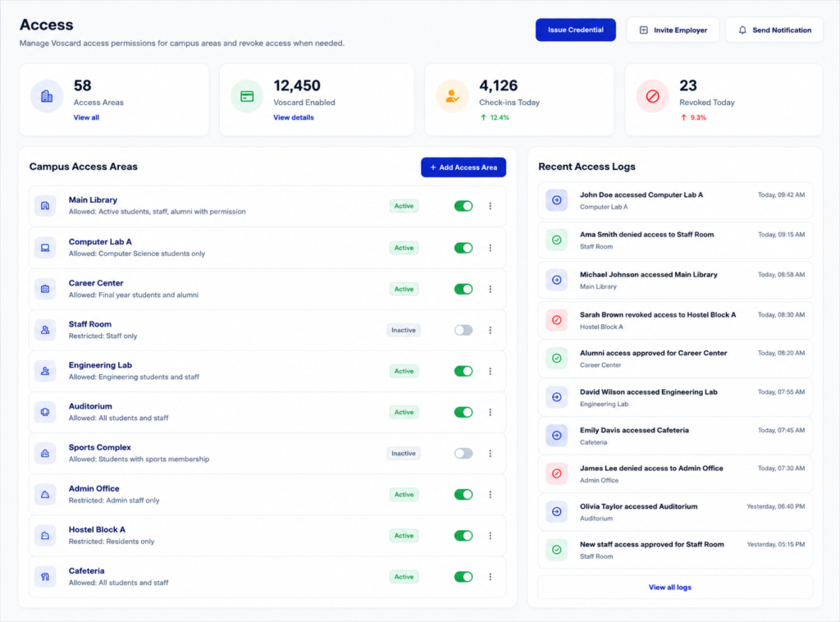Image resolution: width=840 pixels, height=622 pixels.
Task: Click the Issue Credential button
Action: pos(575,30)
